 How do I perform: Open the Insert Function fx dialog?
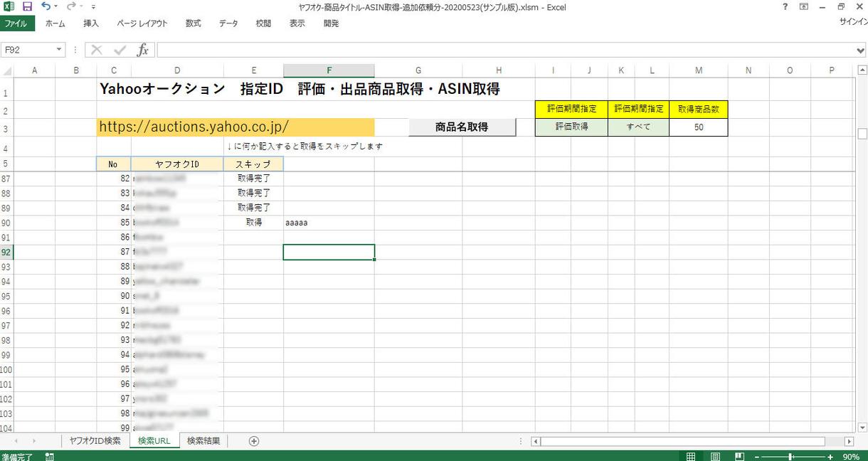click(x=143, y=50)
